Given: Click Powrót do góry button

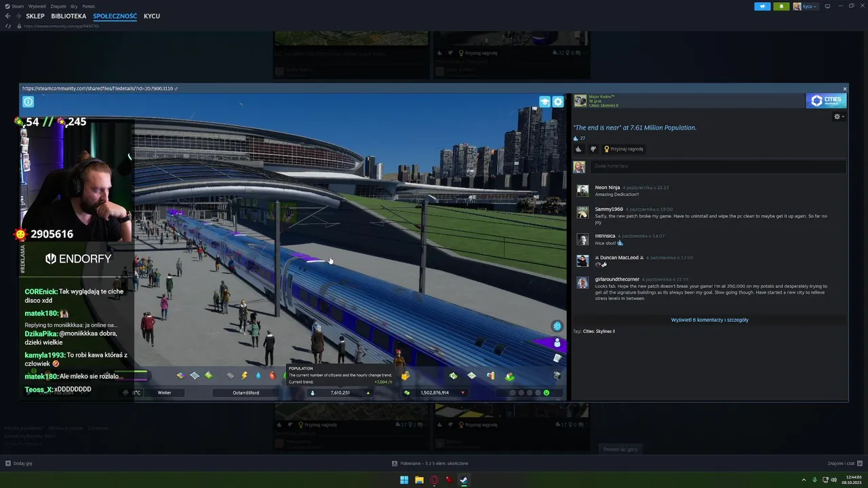Looking at the screenshot, I should (620, 449).
